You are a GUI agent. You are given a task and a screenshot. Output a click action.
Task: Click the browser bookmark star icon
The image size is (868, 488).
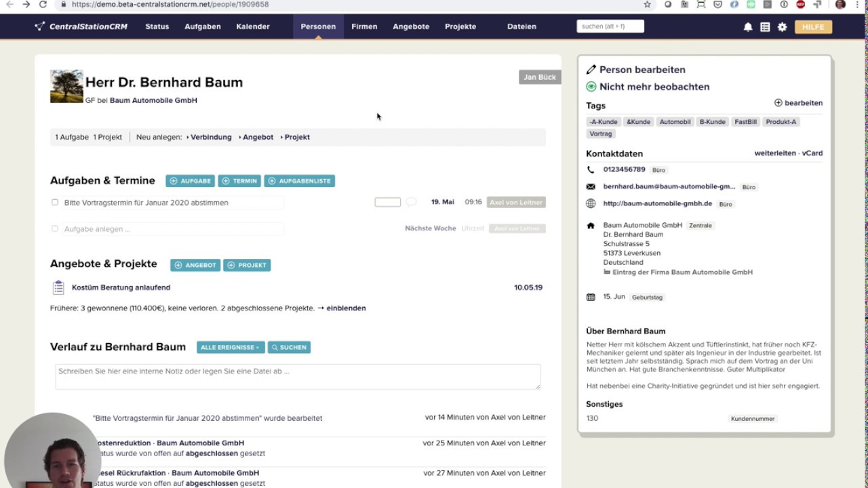[647, 4]
